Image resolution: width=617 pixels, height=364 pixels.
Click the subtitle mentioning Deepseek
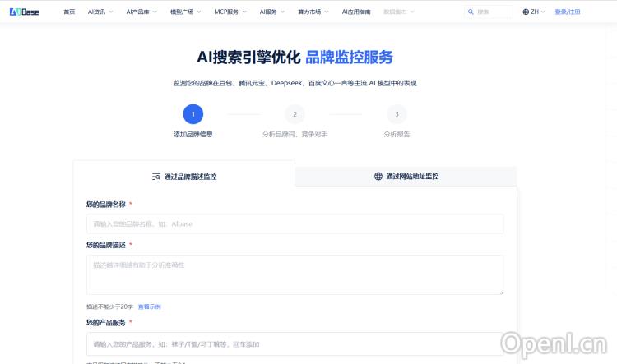(x=295, y=83)
